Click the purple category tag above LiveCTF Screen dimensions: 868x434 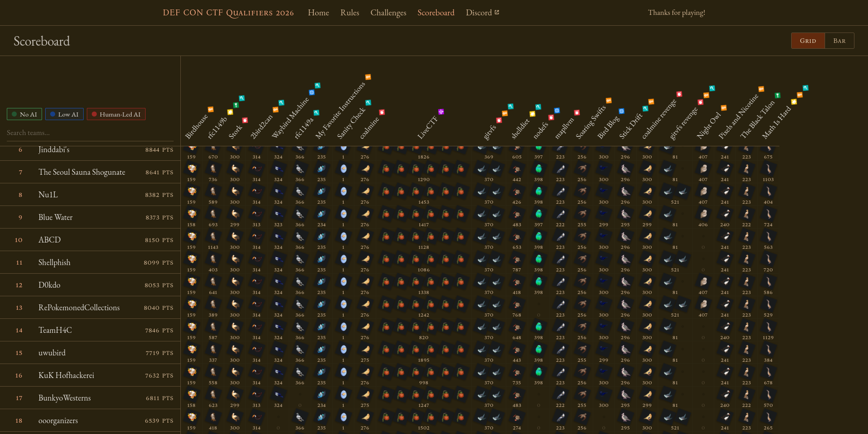pyautogui.click(x=441, y=112)
